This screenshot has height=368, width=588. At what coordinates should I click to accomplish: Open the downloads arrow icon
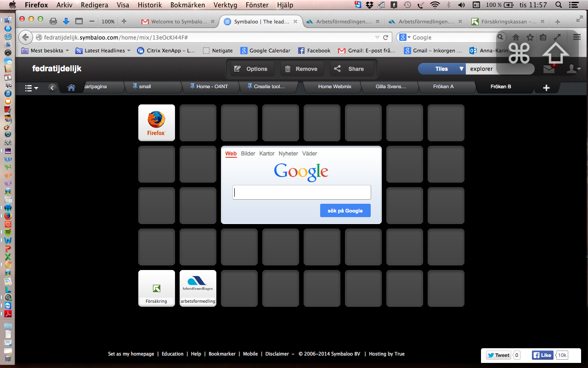[x=66, y=21]
